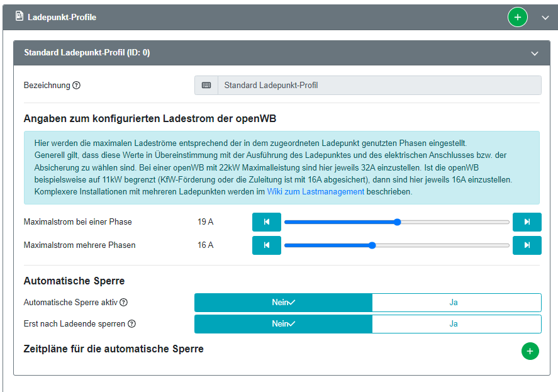Set Erst nach Ladeende sperren to Ja
The width and height of the screenshot is (558, 392).
(x=457, y=323)
